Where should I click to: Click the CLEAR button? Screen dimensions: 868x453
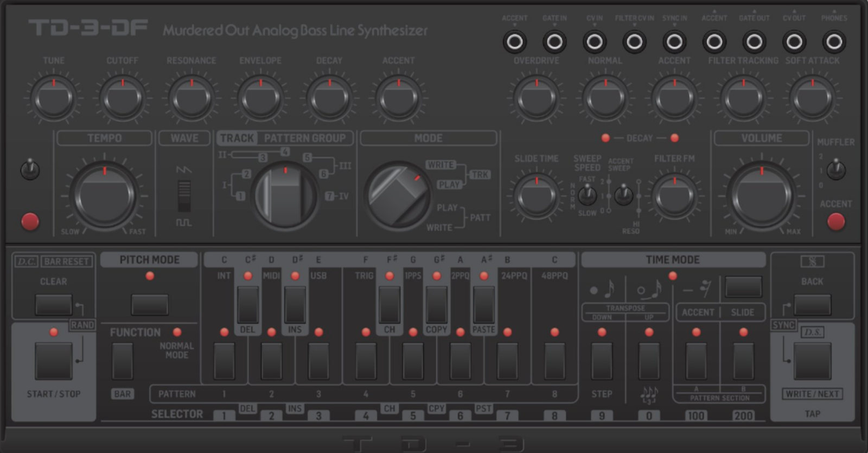coord(53,305)
